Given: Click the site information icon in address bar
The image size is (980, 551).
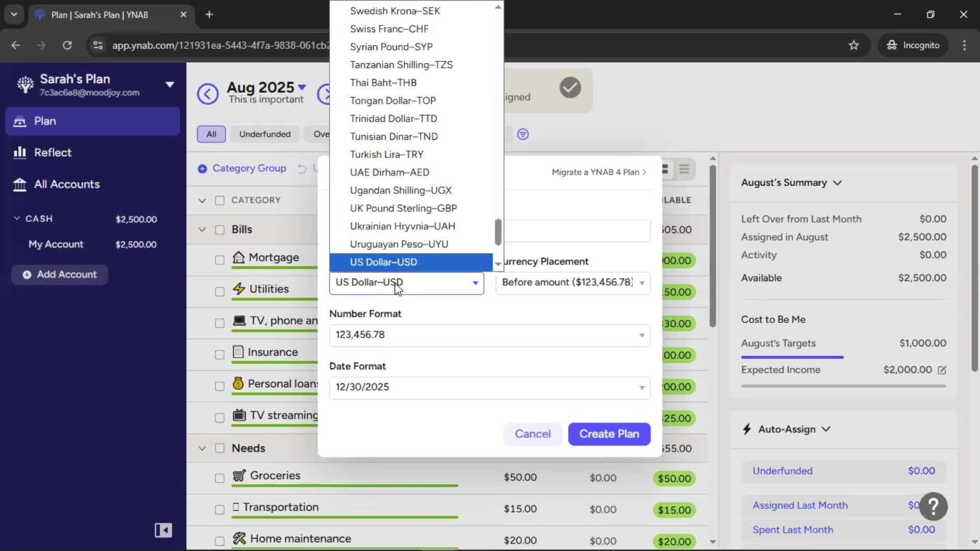Looking at the screenshot, I should point(97,45).
